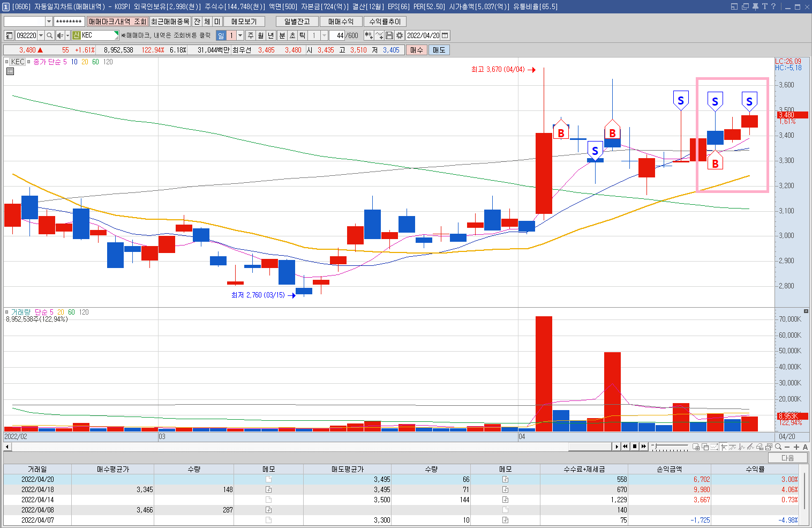Click the date field 2022/04/20
The image size is (812, 528).
(423, 35)
